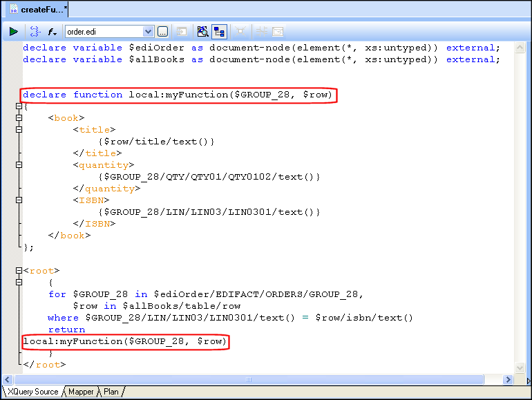
Task: Click inside the order.edi input field
Action: [x=104, y=32]
